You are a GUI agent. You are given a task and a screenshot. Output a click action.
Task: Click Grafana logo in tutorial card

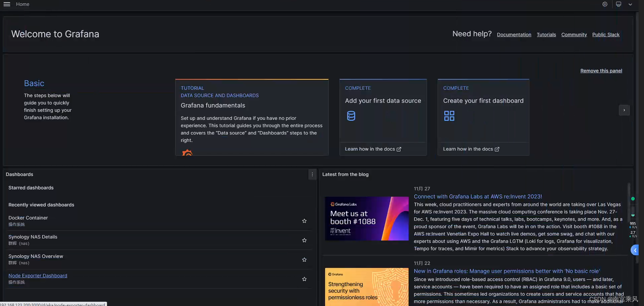tap(187, 153)
